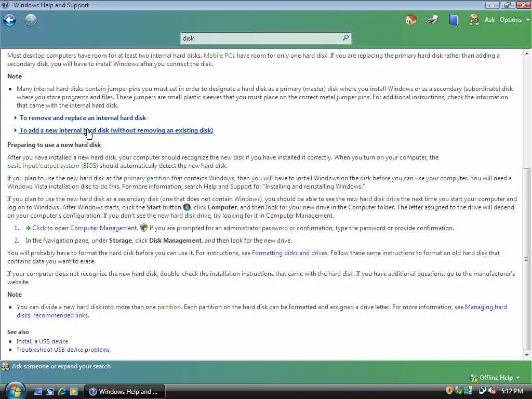Screen dimensions: 532x399
Task: Click Show Desktop quick launch icon
Action: click(37, 391)
